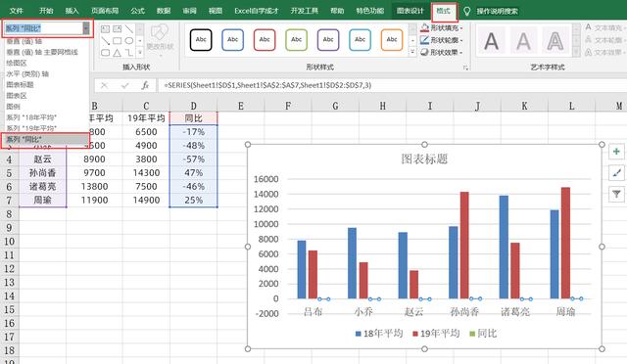Apply the solid dark A WordArt style
Viewport: 627px width, 364px height.
491,40
